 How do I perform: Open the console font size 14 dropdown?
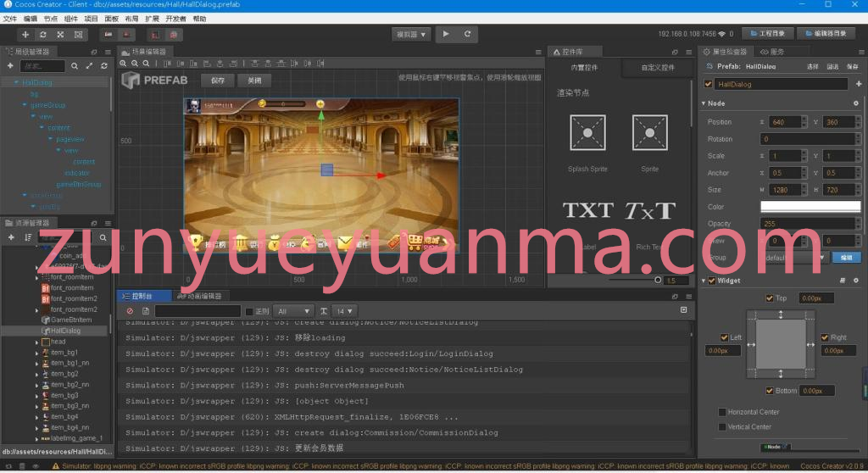pyautogui.click(x=344, y=311)
